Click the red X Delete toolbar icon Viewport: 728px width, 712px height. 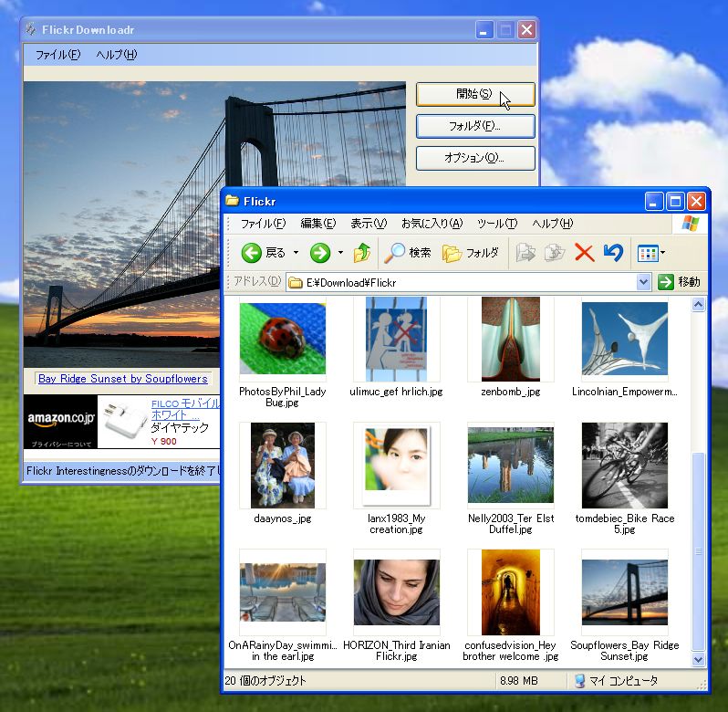click(584, 253)
